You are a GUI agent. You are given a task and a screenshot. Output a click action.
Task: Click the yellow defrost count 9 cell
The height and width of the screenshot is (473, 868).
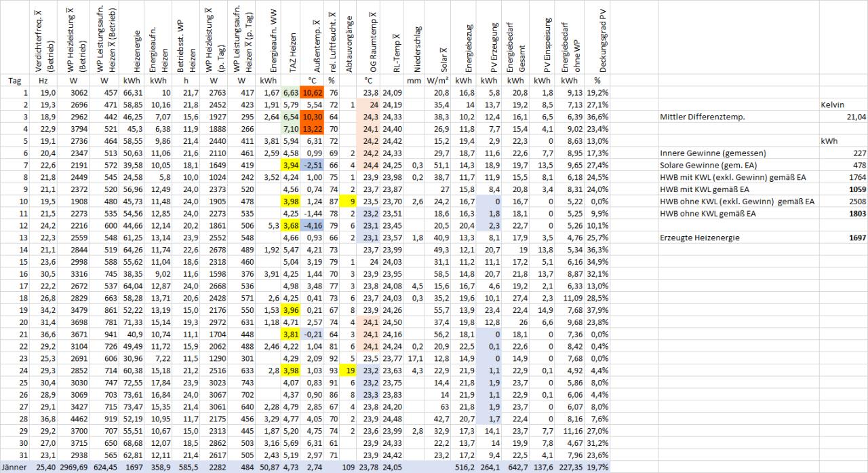[349, 202]
